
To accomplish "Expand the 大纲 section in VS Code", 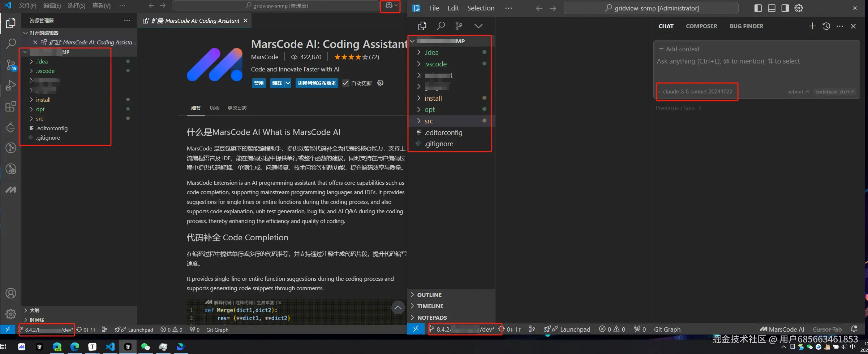I will 78,310.
